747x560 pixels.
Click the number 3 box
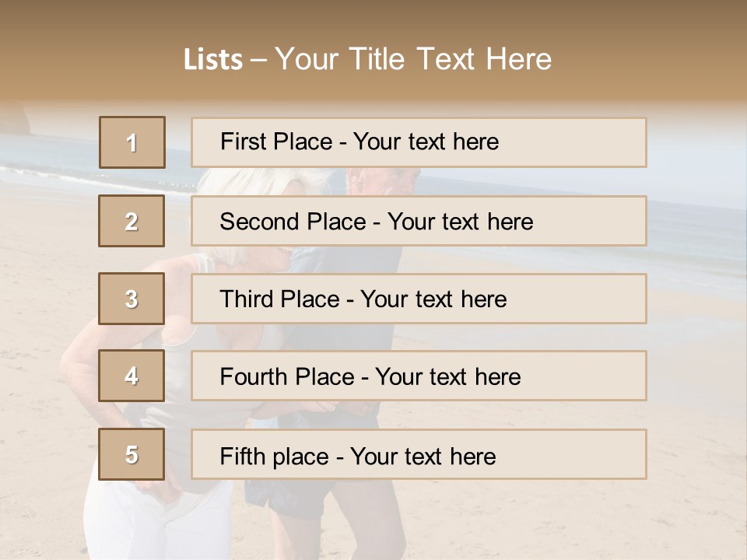[x=132, y=299]
